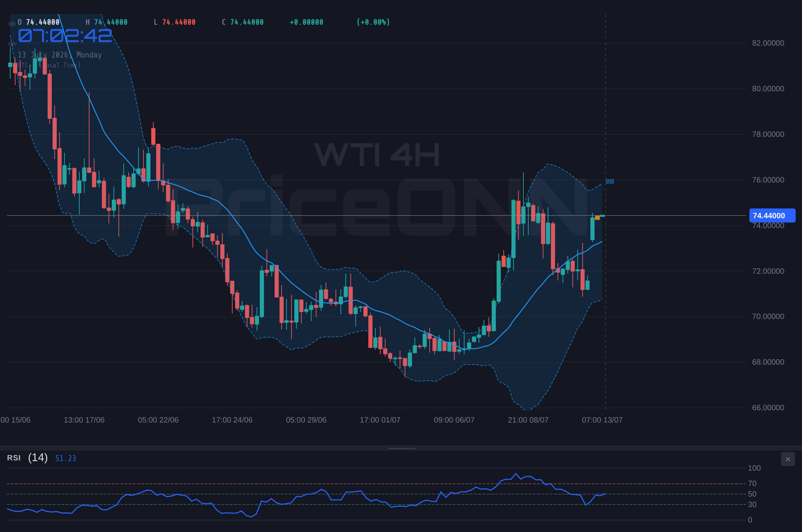Close the RSI indicator pane
The image size is (802, 532).
pyautogui.click(x=788, y=459)
